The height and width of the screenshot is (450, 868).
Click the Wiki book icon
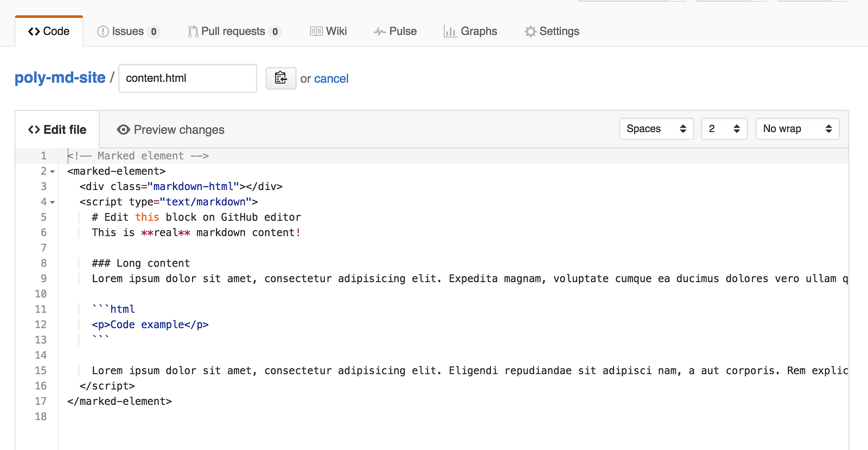(316, 31)
